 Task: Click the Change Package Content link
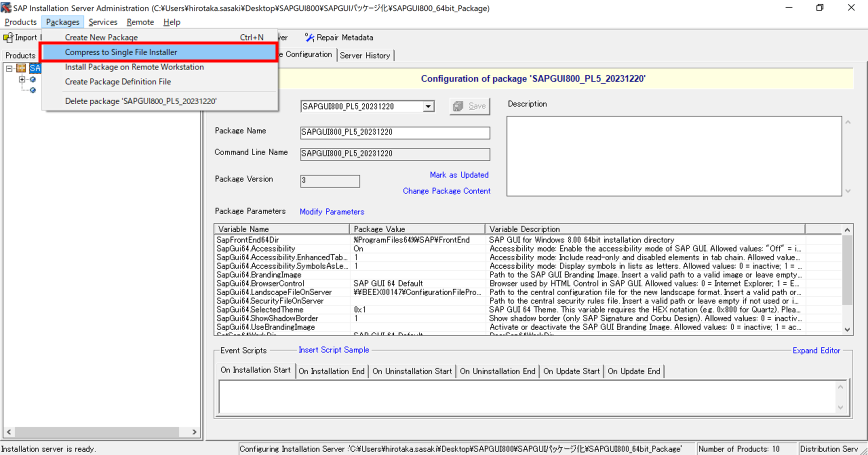pos(446,191)
